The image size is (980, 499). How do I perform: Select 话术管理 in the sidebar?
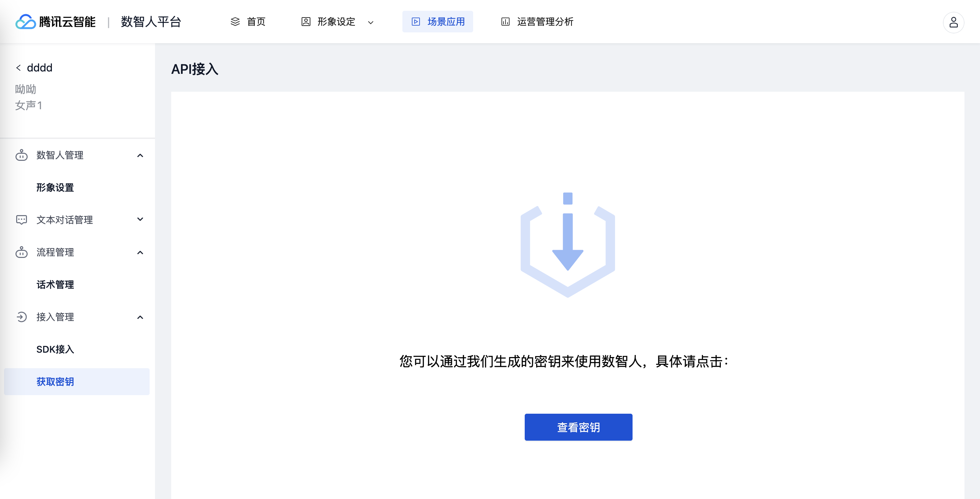[55, 285]
